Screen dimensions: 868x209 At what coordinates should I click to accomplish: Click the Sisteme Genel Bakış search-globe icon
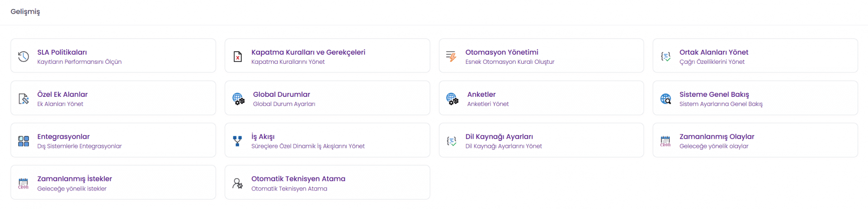tap(665, 99)
